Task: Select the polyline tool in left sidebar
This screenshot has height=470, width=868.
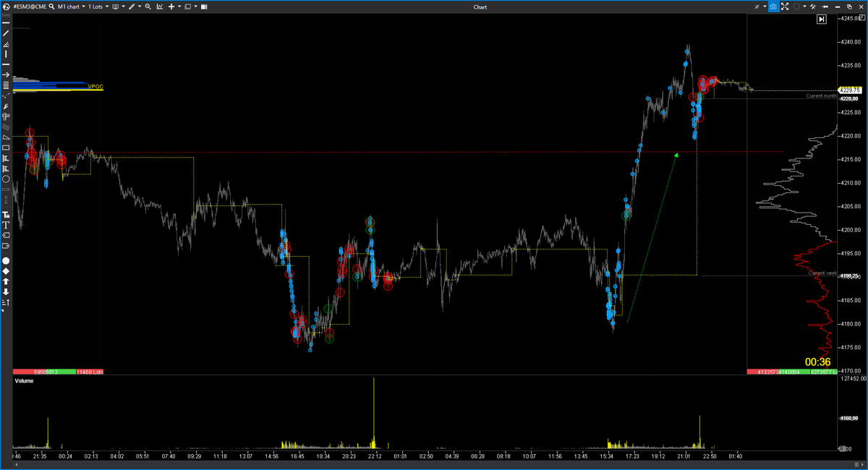Action: [6, 95]
